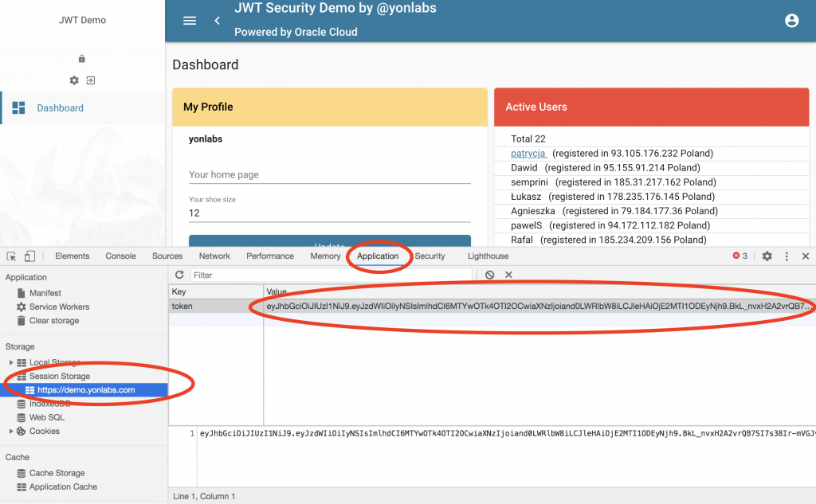Open Manifest in Application section
Image resolution: width=816 pixels, height=504 pixels.
pos(45,293)
